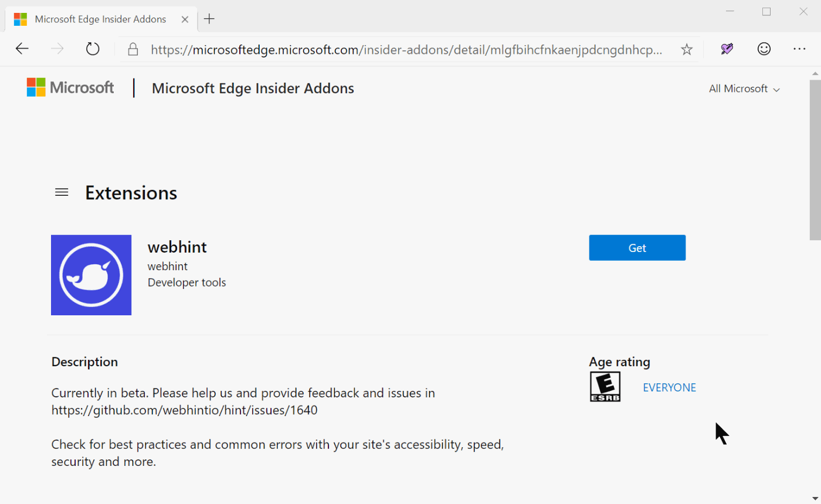
Task: Click the webhint narwhal extension logo
Action: 91,275
